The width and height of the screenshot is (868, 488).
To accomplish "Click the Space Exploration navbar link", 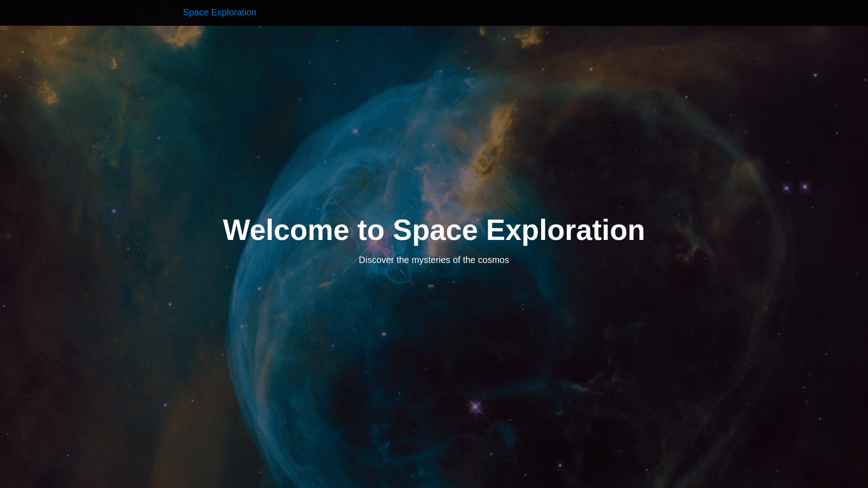I will pyautogui.click(x=219, y=12).
